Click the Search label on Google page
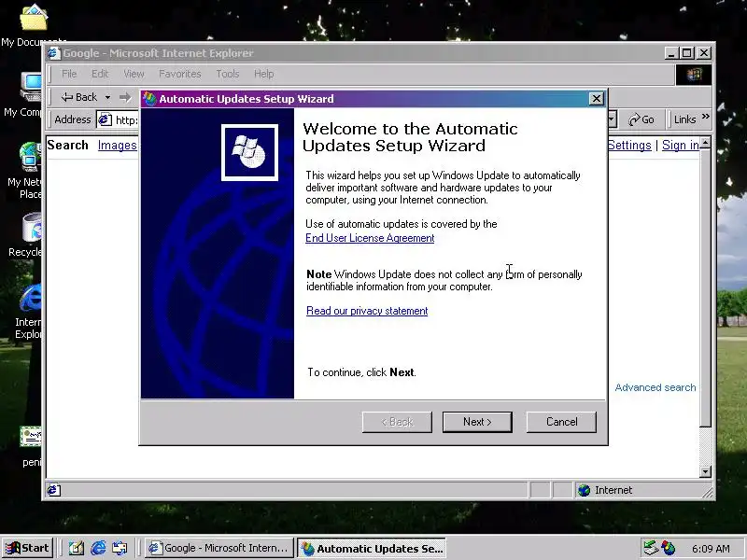Image resolution: width=747 pixels, height=560 pixels. [x=67, y=146]
